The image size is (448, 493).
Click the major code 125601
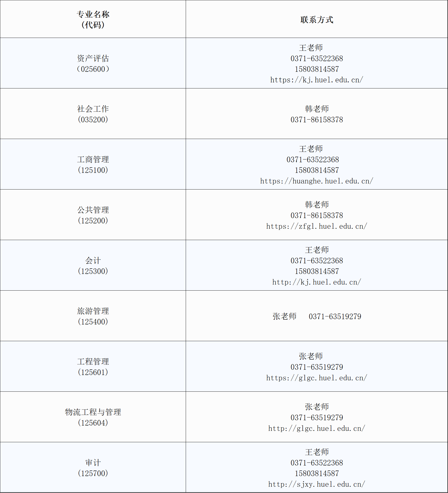click(x=93, y=372)
